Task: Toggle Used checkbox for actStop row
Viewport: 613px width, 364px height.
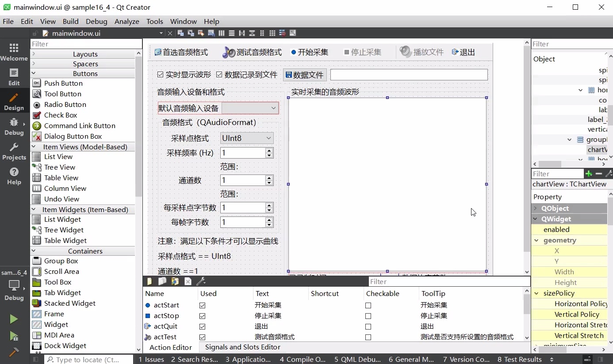Action: pyautogui.click(x=202, y=316)
